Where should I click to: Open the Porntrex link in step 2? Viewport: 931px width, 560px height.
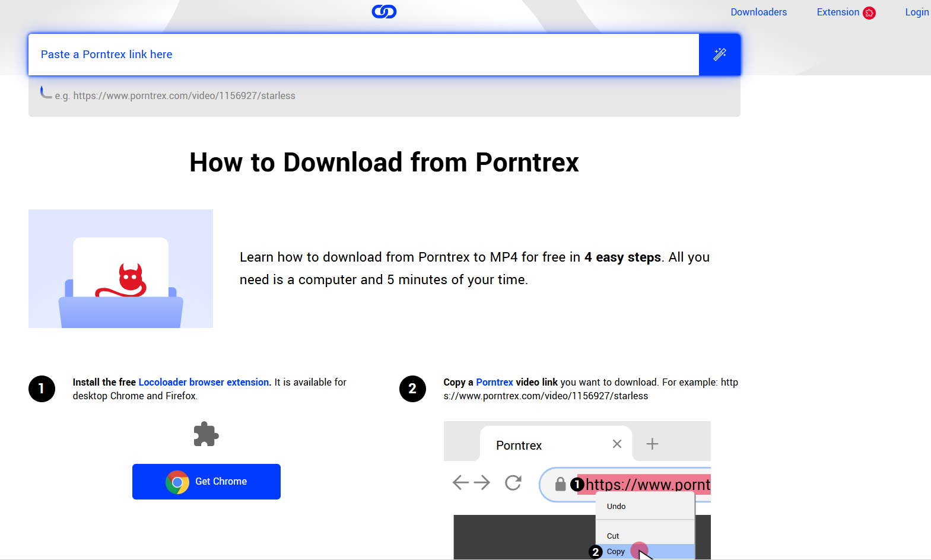(x=494, y=382)
